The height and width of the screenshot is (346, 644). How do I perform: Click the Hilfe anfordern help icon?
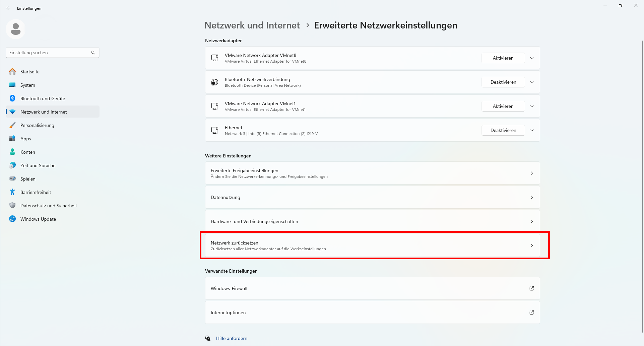pos(208,338)
